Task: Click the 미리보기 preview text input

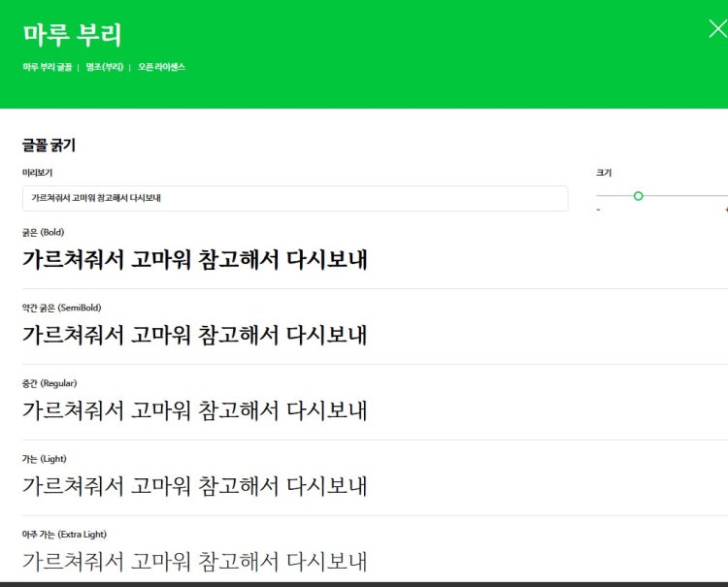Action: point(295,198)
